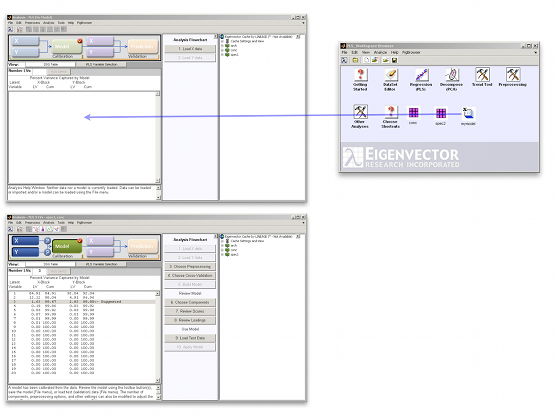Click the new blank document icon in Workspace Browser
Screen dimensions: 556x417
367,60
